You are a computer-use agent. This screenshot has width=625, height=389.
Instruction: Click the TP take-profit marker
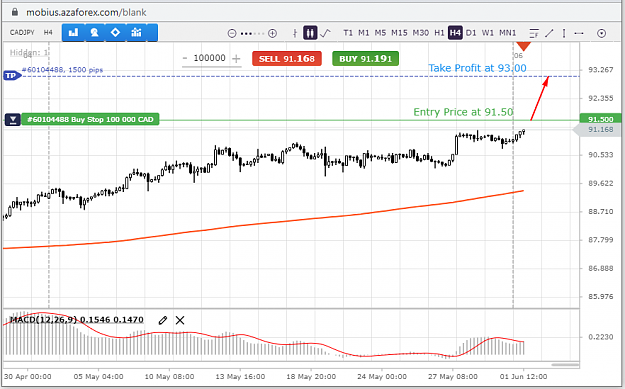click(11, 75)
